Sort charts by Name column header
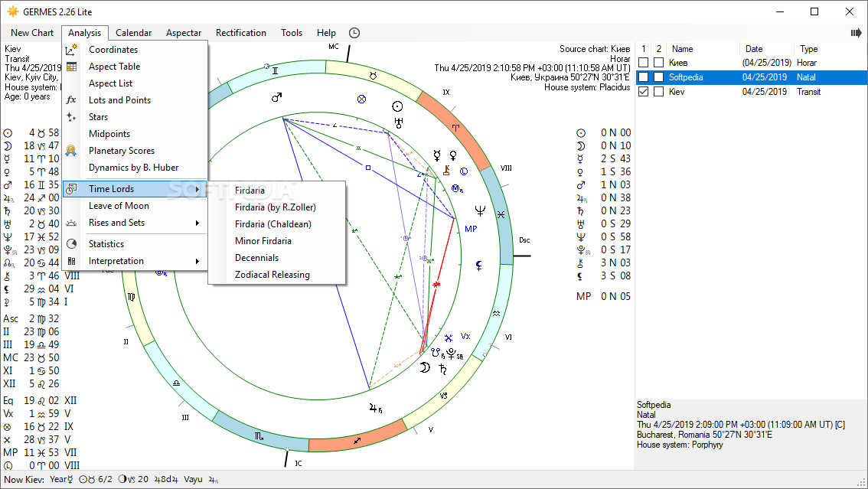The height and width of the screenshot is (489, 868). (701, 49)
